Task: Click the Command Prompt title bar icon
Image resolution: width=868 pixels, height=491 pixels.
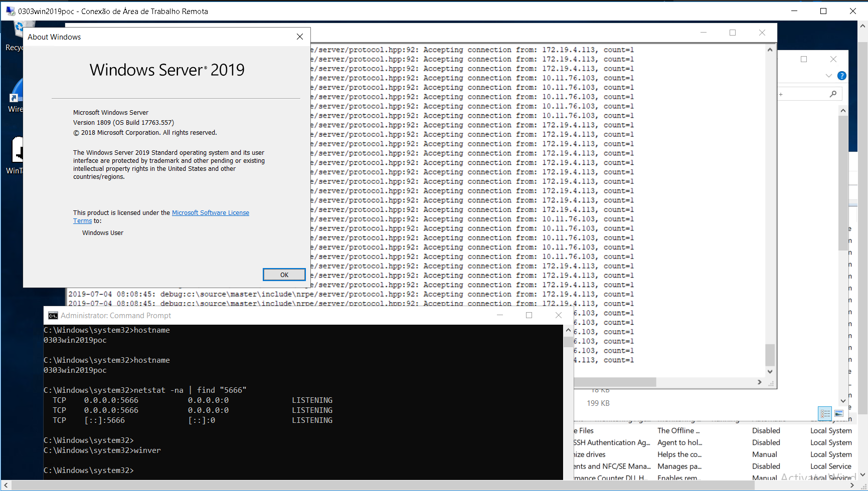Action: (53, 316)
